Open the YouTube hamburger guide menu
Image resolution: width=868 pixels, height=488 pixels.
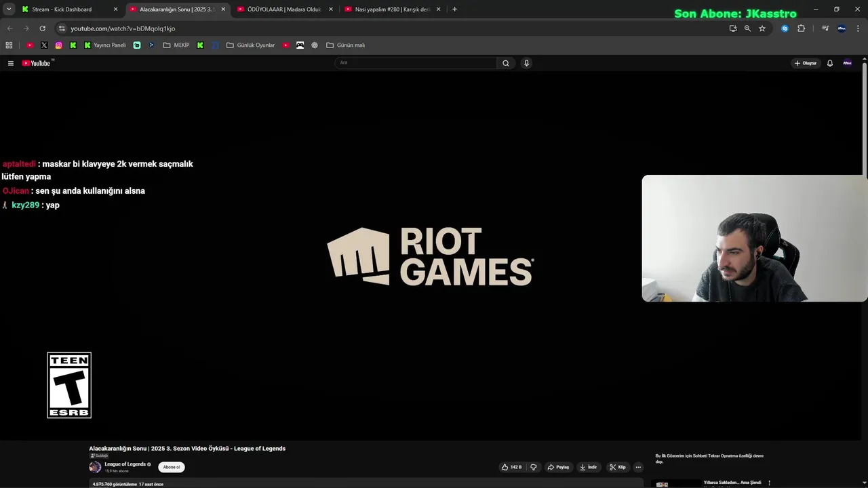click(11, 63)
